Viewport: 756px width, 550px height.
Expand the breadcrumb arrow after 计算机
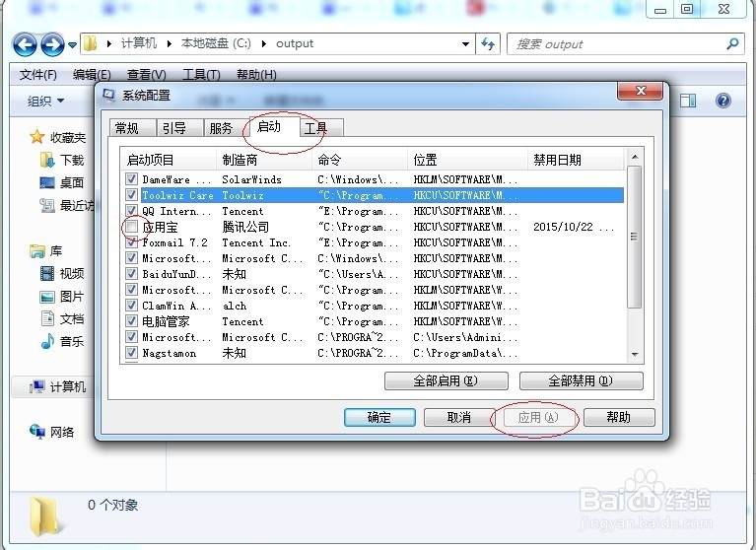click(x=170, y=44)
